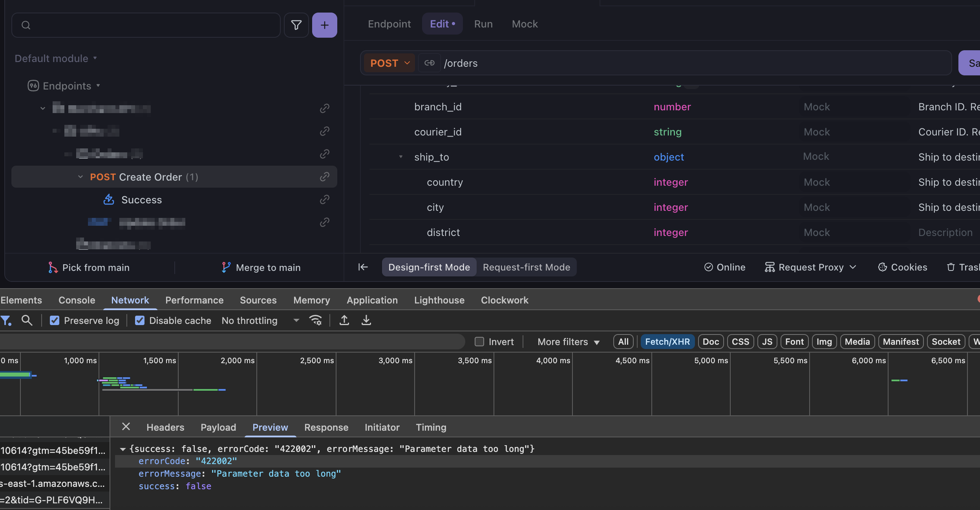The height and width of the screenshot is (510, 980).
Task: Collapse the ship_to object row
Action: tap(401, 157)
